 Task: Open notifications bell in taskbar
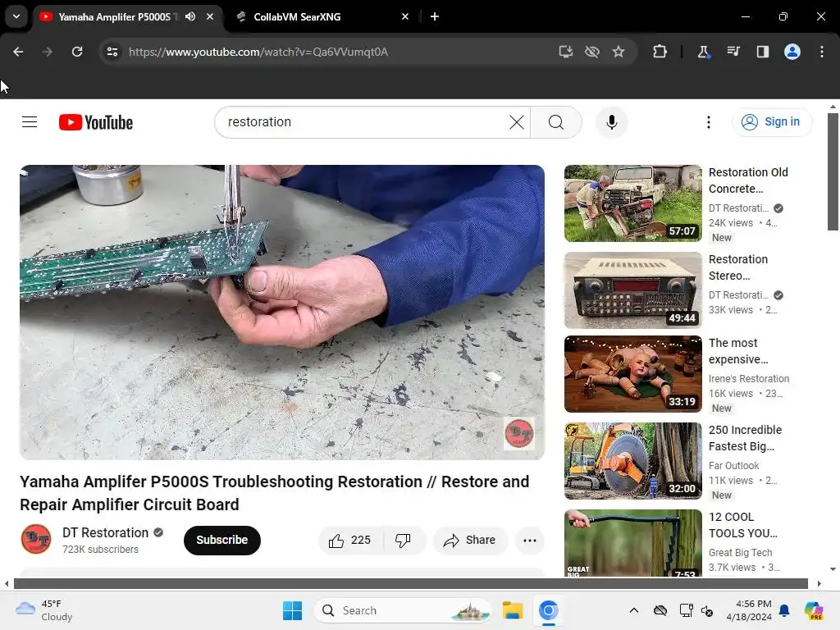point(784,610)
